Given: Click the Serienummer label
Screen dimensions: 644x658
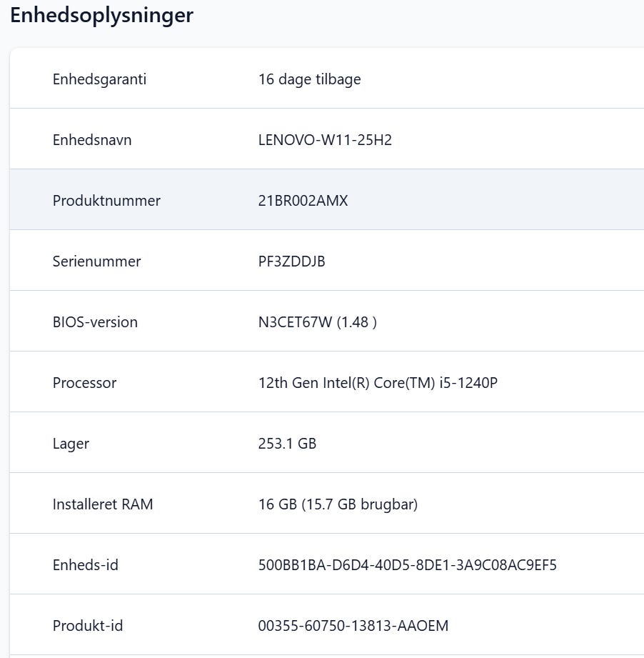Looking at the screenshot, I should [x=96, y=261].
